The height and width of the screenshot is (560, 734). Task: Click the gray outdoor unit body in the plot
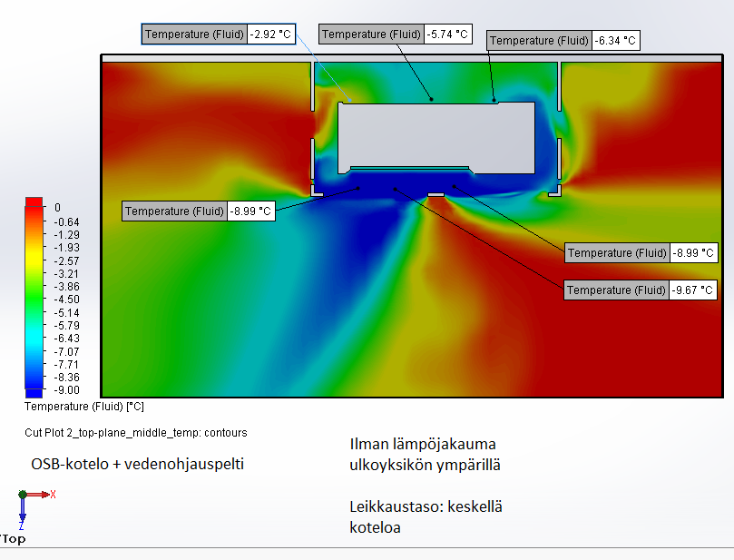click(x=436, y=134)
